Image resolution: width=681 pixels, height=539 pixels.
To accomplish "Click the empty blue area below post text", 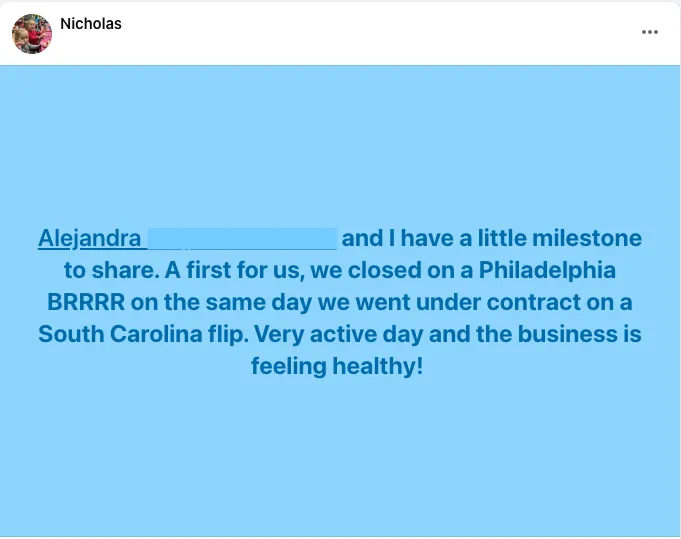I will [x=340, y=456].
